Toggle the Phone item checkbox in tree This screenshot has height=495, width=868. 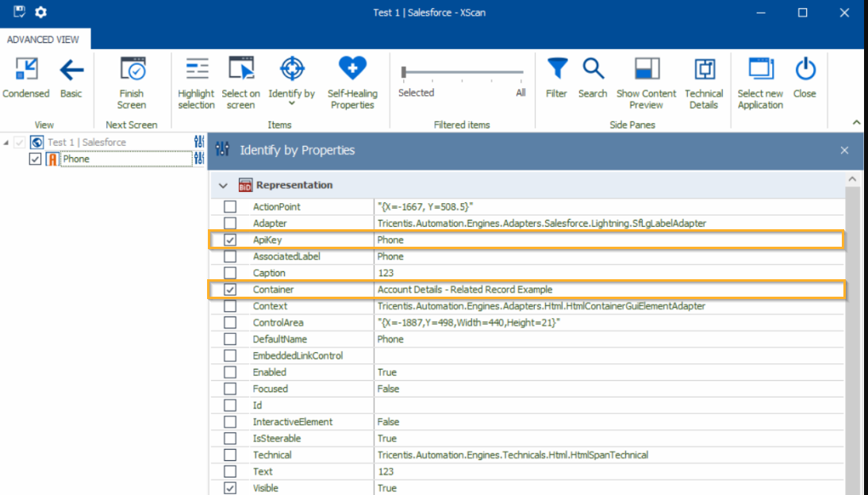[35, 159]
